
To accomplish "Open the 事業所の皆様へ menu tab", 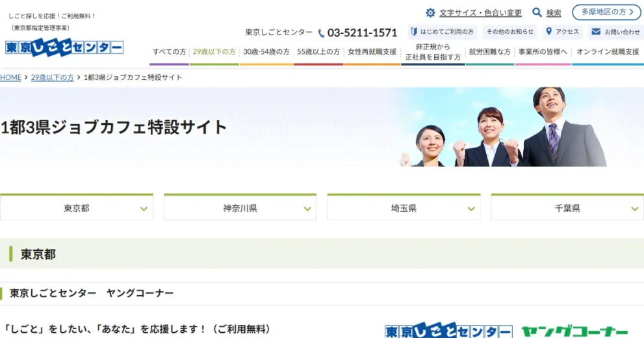I will [x=543, y=52].
